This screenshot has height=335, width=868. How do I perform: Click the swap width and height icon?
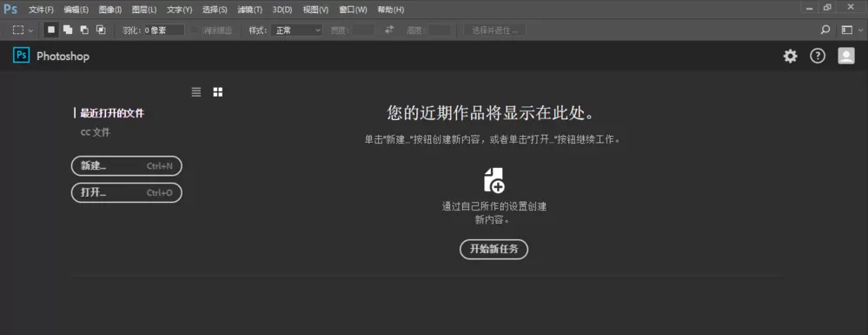tap(389, 30)
